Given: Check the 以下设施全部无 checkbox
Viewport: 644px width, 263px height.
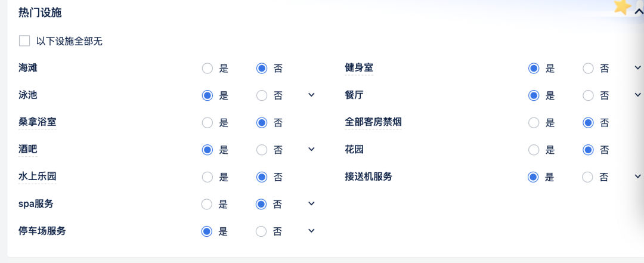Looking at the screenshot, I should coord(24,41).
